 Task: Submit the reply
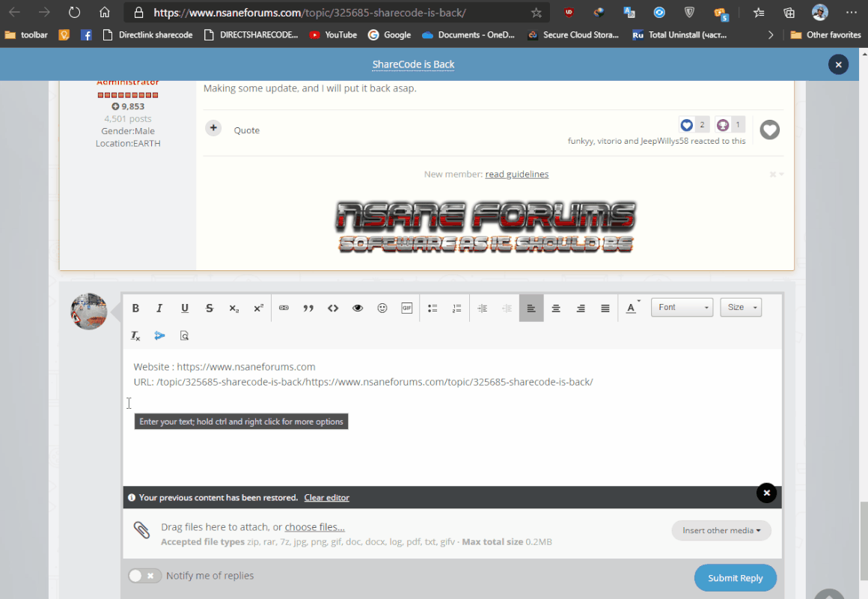click(x=735, y=578)
